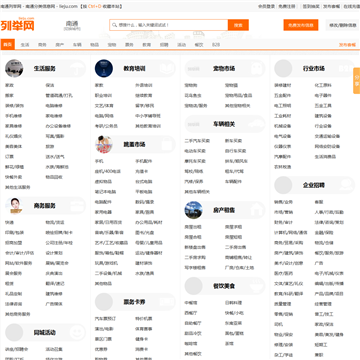
Task: Open the 票务卡券 category heading
Action: coord(134,302)
